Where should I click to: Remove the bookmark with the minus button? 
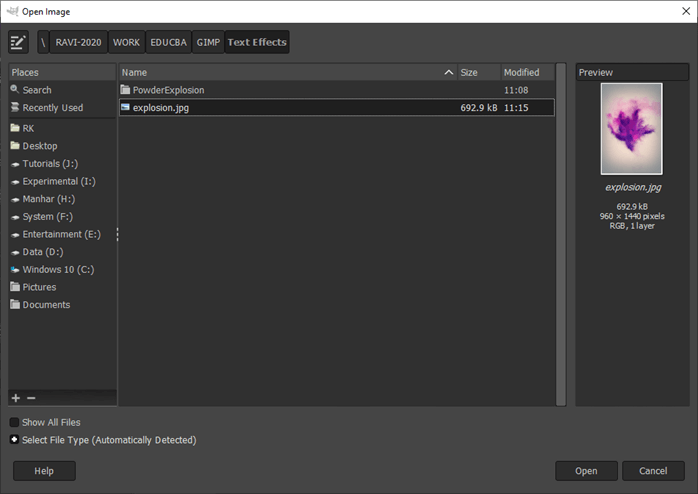click(31, 398)
